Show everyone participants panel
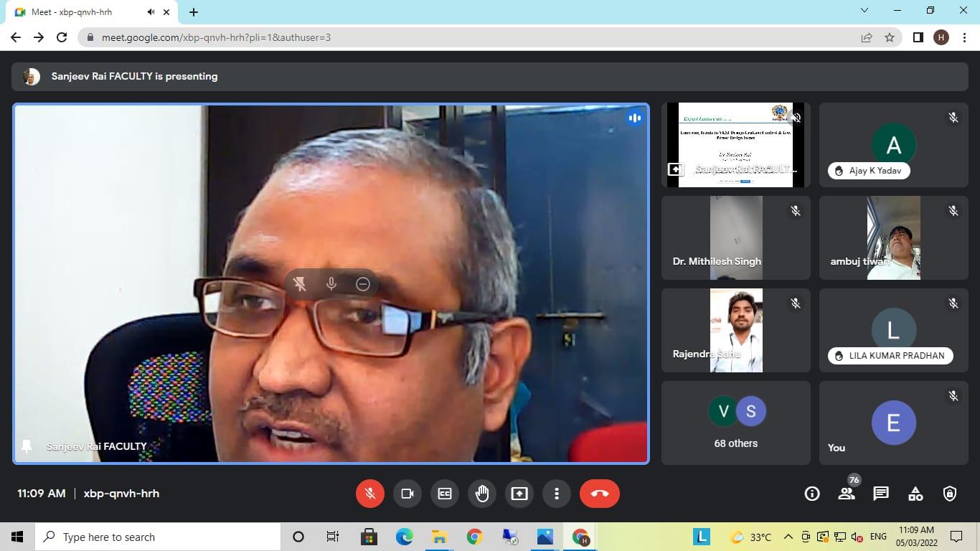Image resolution: width=980 pixels, height=551 pixels. 847,494
